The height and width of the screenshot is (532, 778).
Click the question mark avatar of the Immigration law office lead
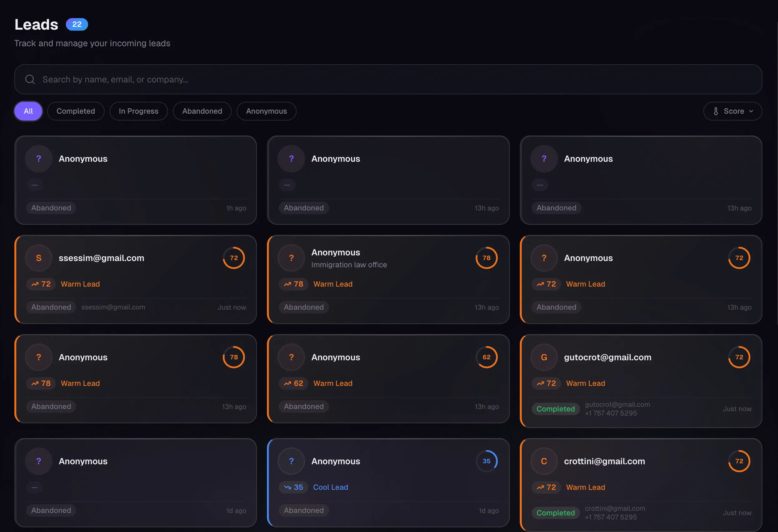[x=291, y=258]
